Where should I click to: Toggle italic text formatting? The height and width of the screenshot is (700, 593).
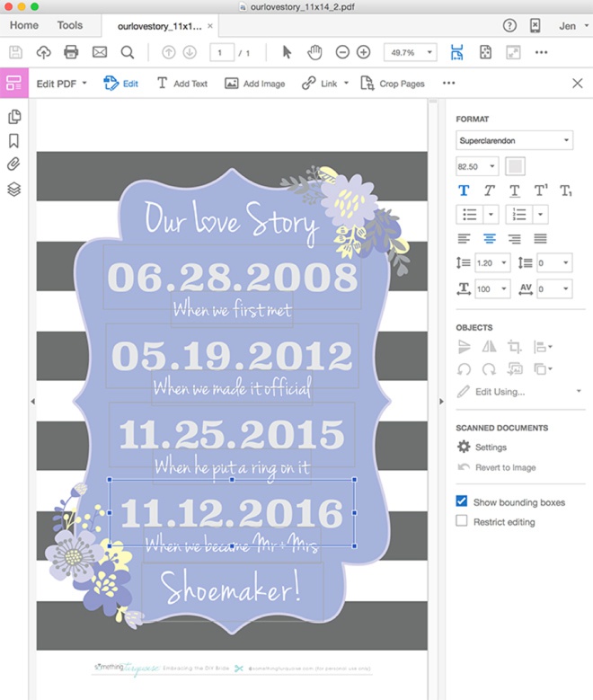click(489, 191)
